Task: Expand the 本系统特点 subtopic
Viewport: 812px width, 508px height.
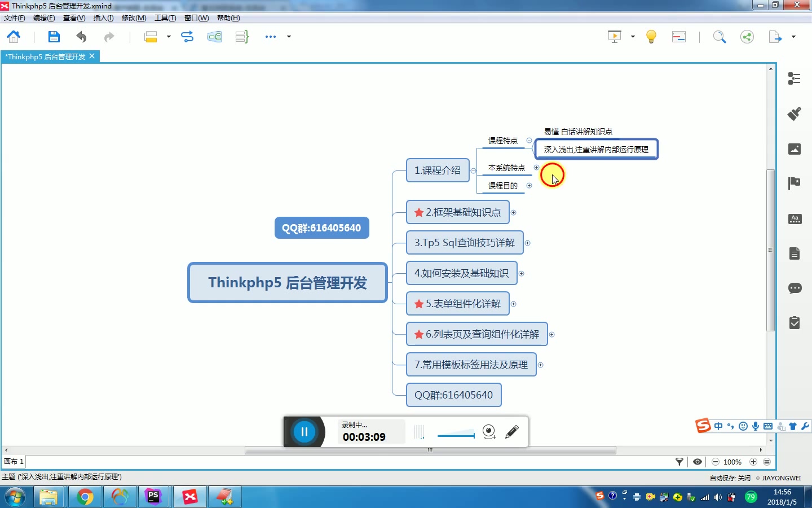Action: coord(536,167)
